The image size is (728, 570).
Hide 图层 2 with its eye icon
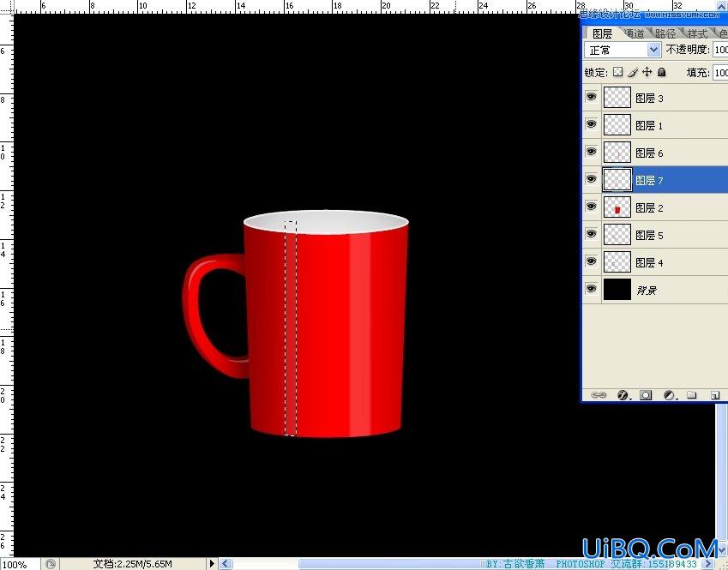tap(591, 206)
